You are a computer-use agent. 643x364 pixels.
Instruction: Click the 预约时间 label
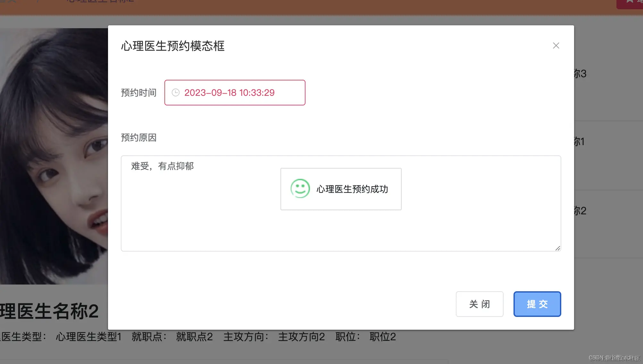(138, 93)
